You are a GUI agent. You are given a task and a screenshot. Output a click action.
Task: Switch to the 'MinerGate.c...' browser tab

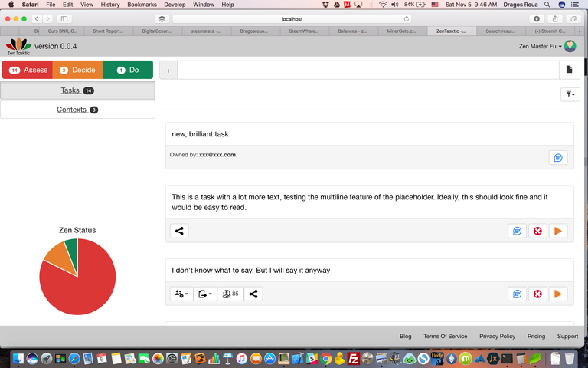pyautogui.click(x=401, y=31)
